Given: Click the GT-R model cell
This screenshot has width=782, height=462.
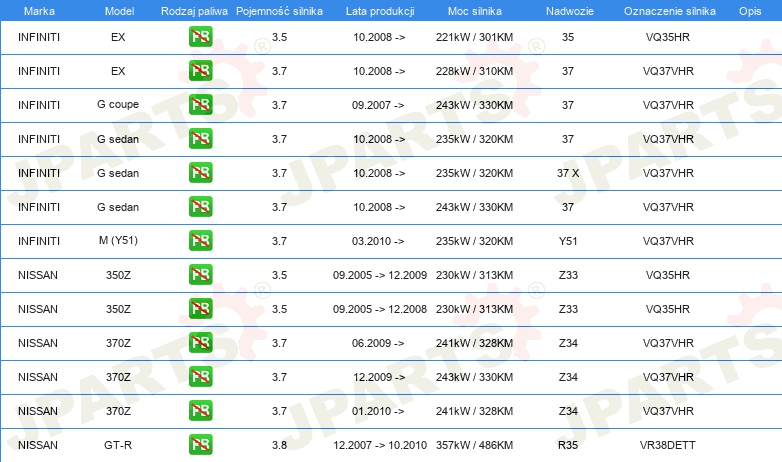Looking at the screenshot, I should click(x=118, y=445).
